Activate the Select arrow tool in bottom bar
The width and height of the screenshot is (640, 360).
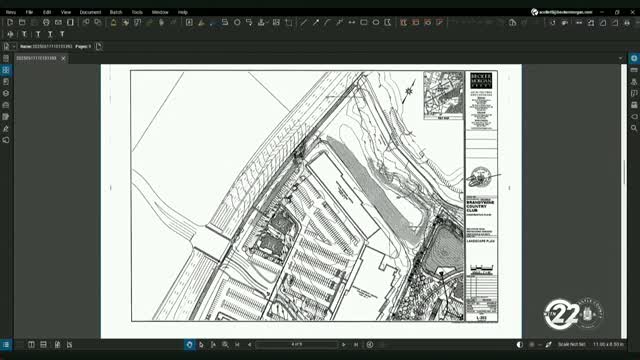click(x=201, y=344)
